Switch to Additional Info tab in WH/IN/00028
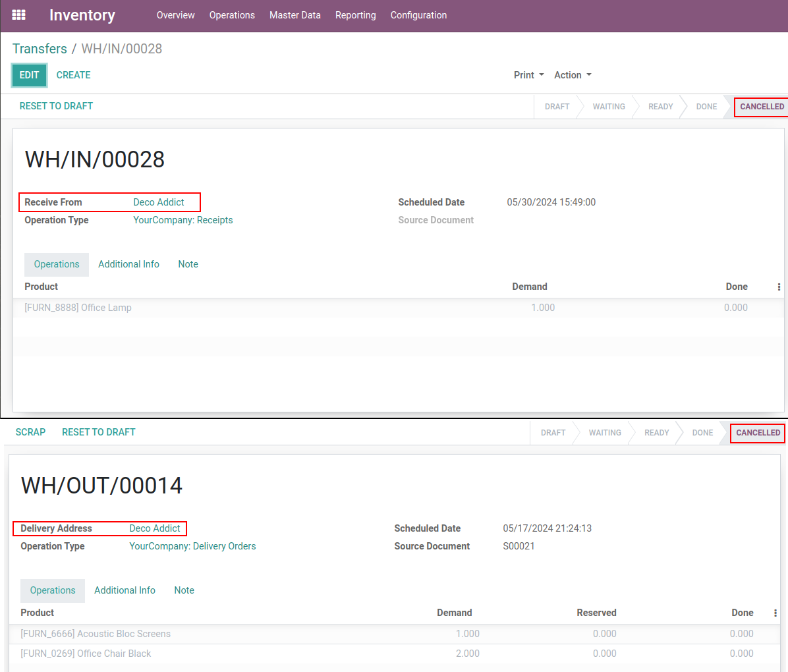This screenshot has width=788, height=672. coord(128,264)
